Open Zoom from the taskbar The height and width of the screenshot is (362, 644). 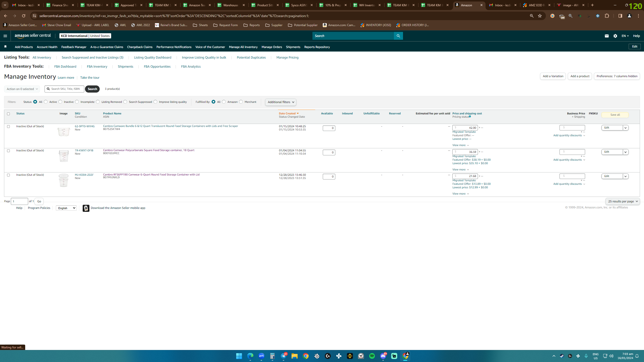[261, 356]
